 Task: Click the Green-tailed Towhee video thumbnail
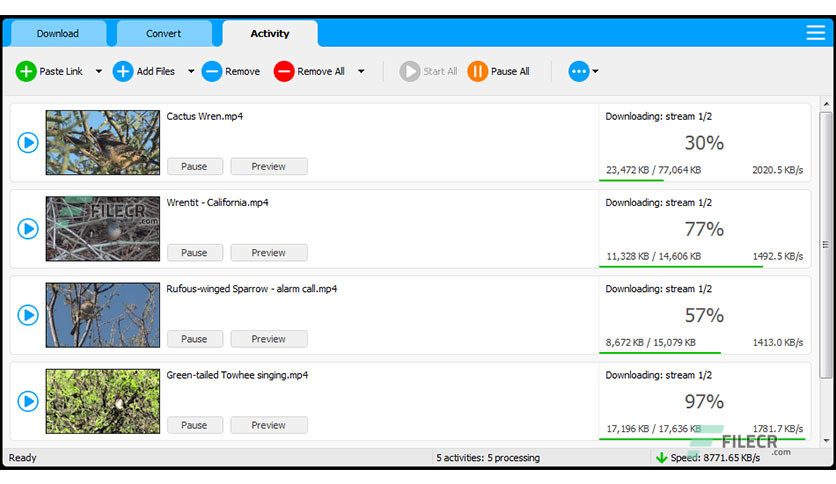click(103, 401)
